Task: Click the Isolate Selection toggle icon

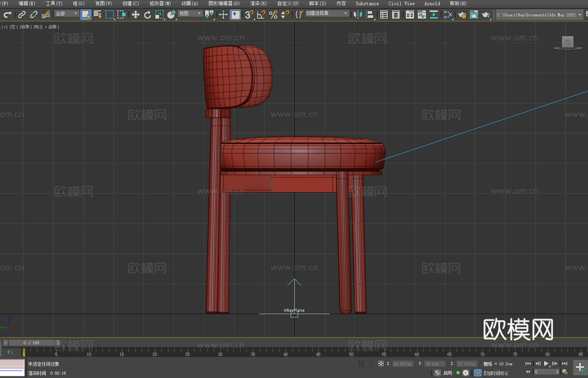Action: tap(361, 364)
